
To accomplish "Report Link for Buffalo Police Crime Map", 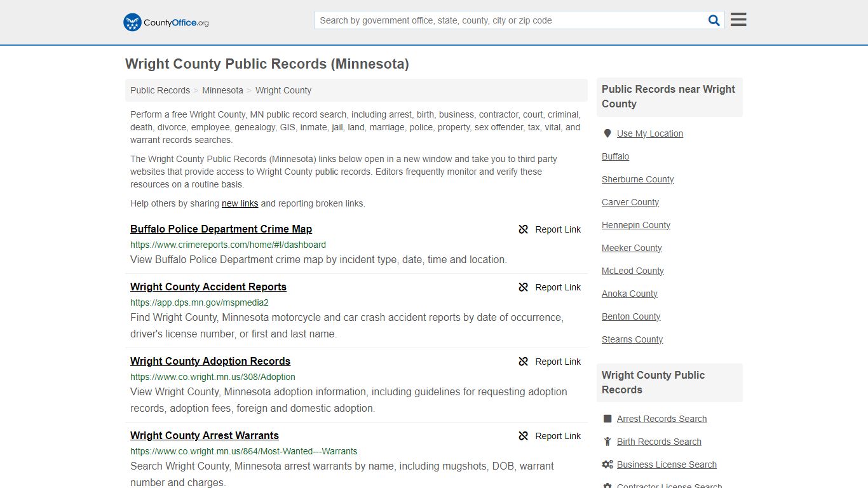I will coord(558,229).
